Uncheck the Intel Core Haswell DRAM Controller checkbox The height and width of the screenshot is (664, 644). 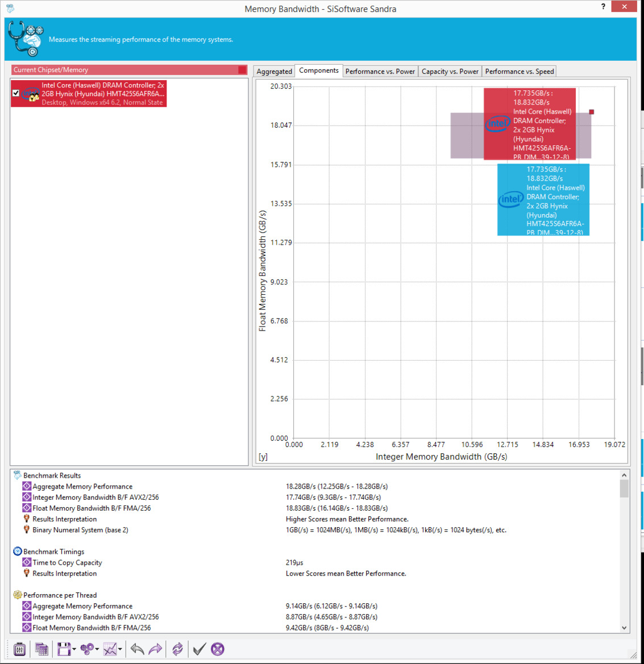pyautogui.click(x=16, y=93)
